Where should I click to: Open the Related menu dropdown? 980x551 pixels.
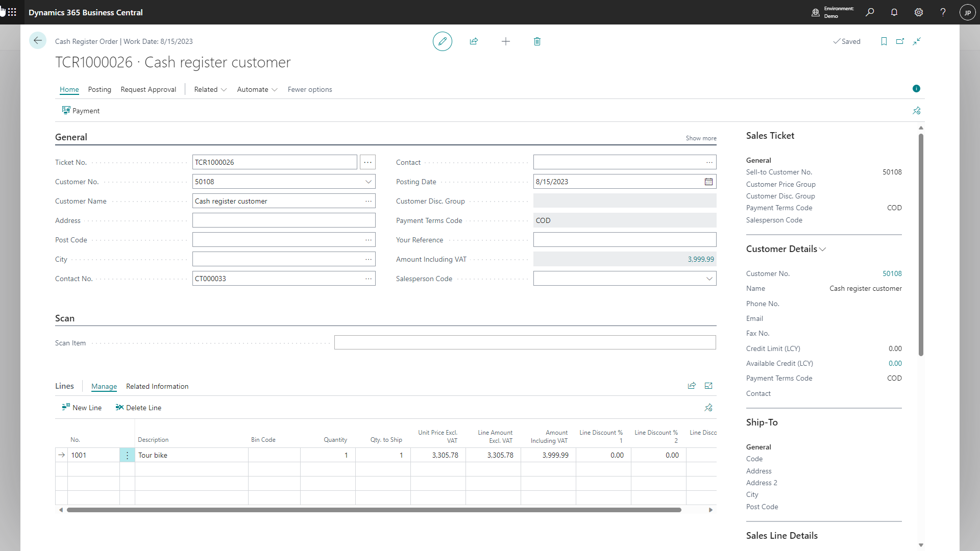(x=210, y=89)
